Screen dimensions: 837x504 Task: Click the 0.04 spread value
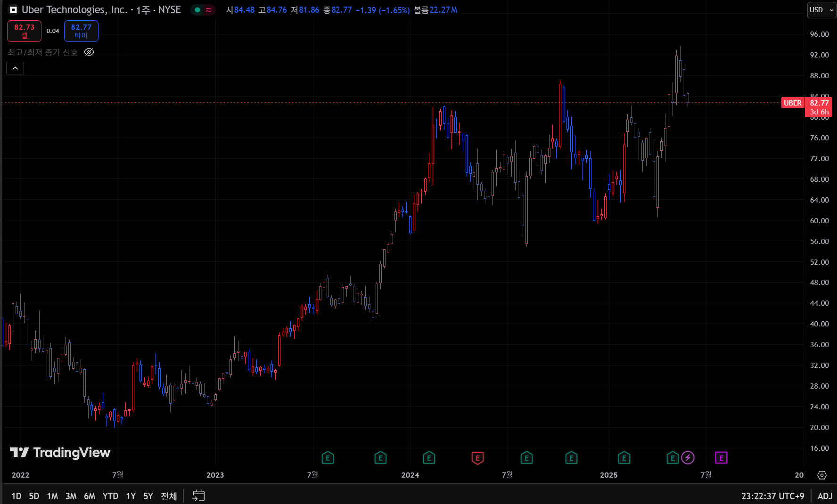point(53,31)
